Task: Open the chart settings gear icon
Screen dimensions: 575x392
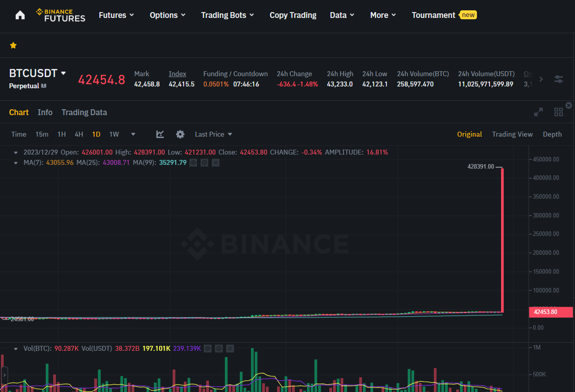Action: [180, 134]
